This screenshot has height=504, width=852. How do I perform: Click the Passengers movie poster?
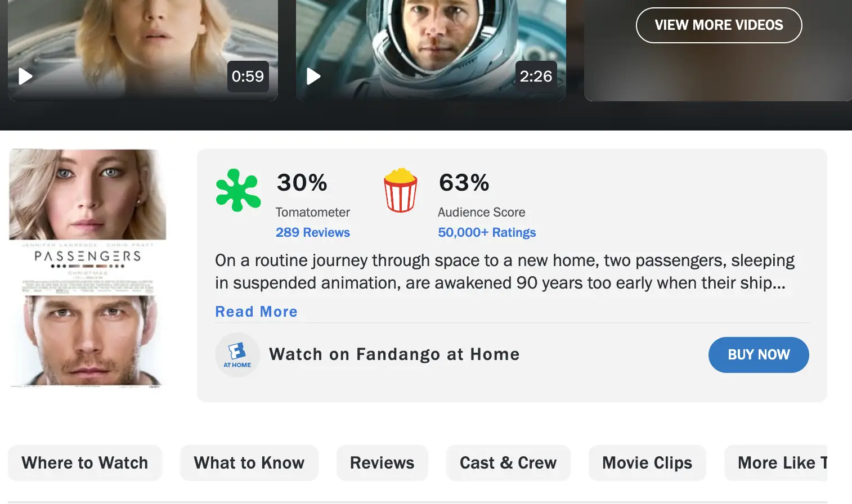click(87, 270)
